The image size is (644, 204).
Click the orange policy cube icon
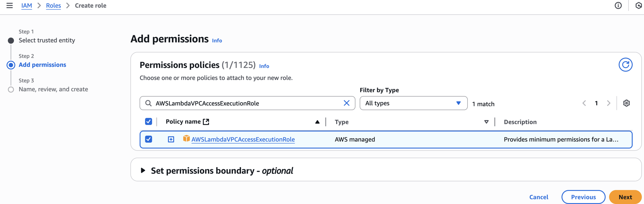pos(186,138)
